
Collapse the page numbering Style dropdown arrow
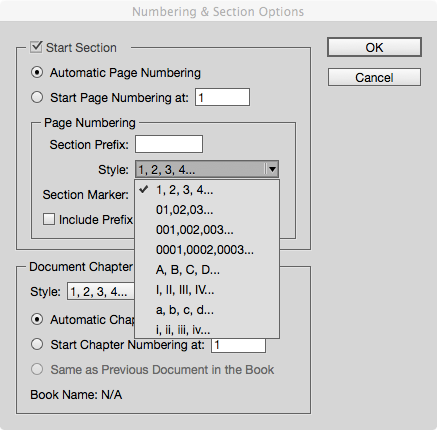(x=272, y=169)
